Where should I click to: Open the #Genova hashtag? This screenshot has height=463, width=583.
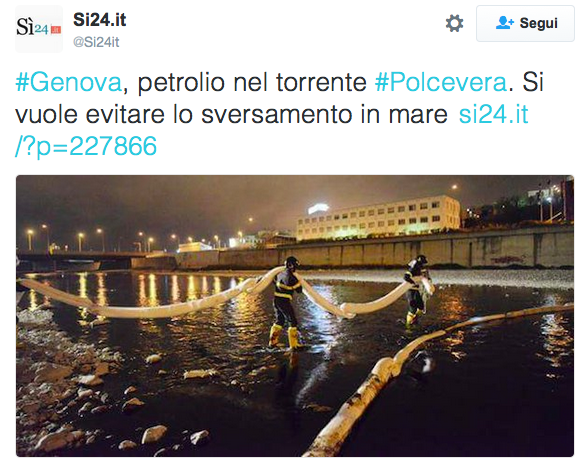pos(69,82)
